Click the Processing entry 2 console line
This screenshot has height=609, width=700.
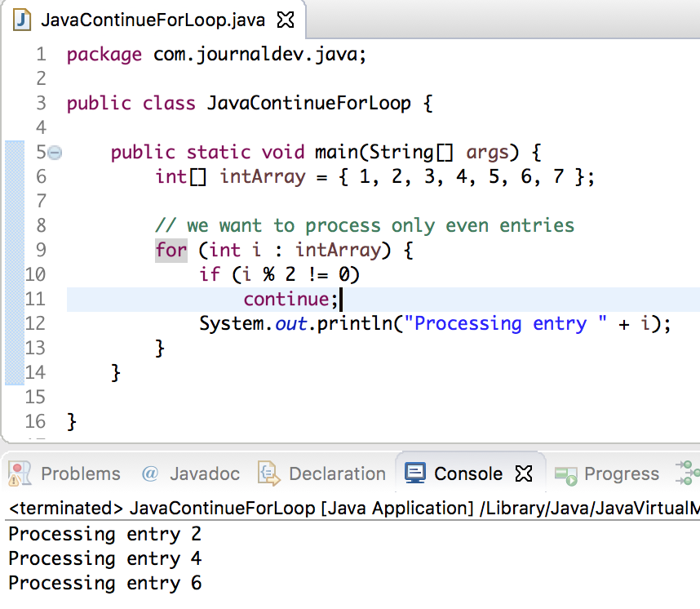104,534
